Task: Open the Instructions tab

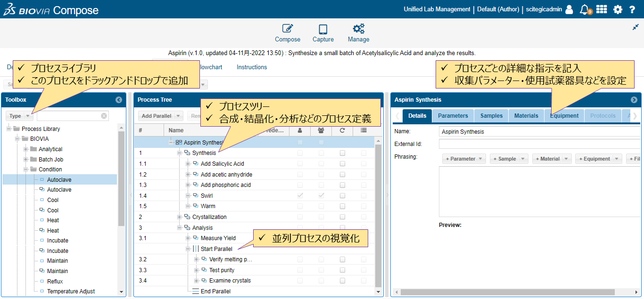Action: tap(252, 67)
